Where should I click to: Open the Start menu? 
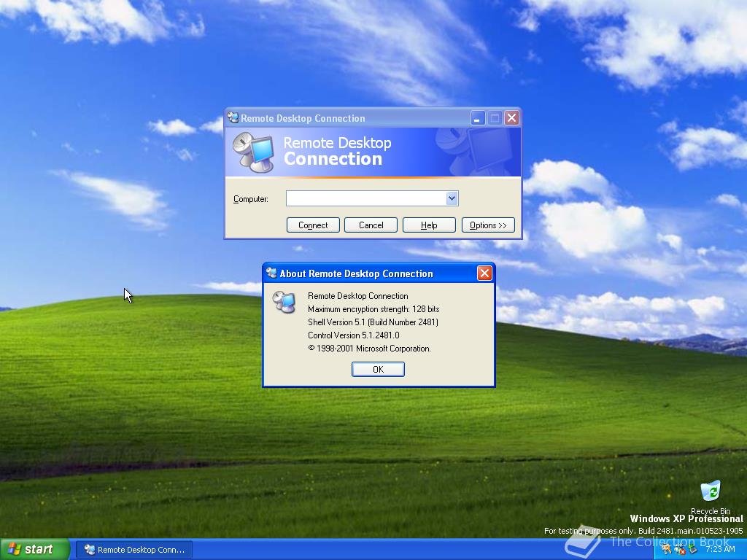point(35,549)
